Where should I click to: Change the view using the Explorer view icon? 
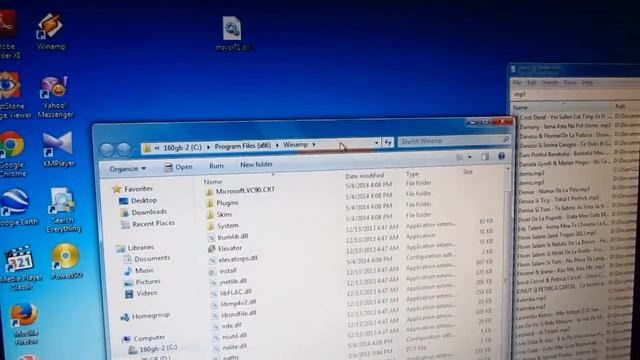pos(460,157)
